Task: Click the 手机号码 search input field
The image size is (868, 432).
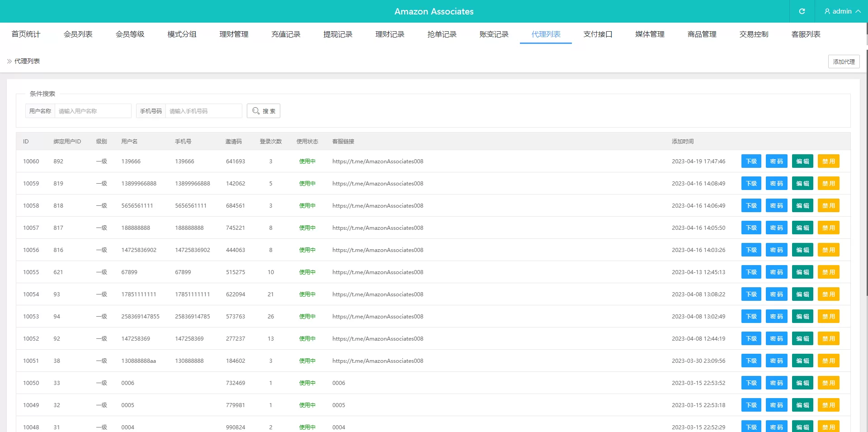Action: (x=203, y=111)
